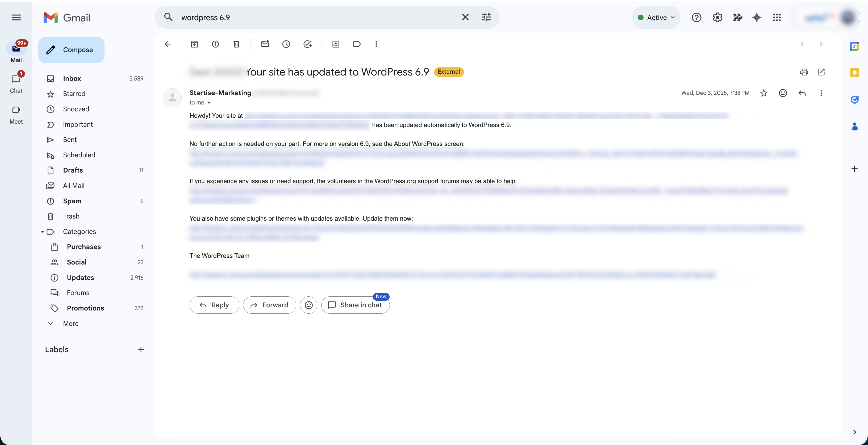Viewport: 868px width, 445px height.
Task: Open the Active status dropdown
Action: click(x=656, y=18)
